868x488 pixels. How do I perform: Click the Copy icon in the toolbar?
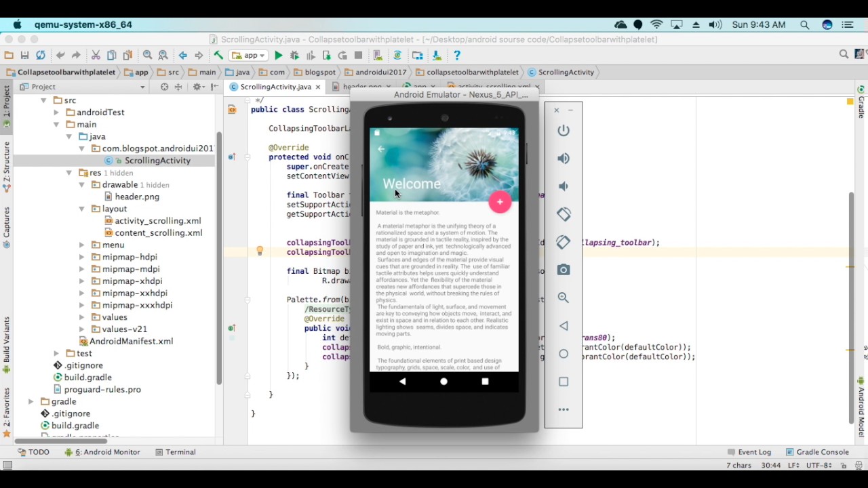coord(112,56)
